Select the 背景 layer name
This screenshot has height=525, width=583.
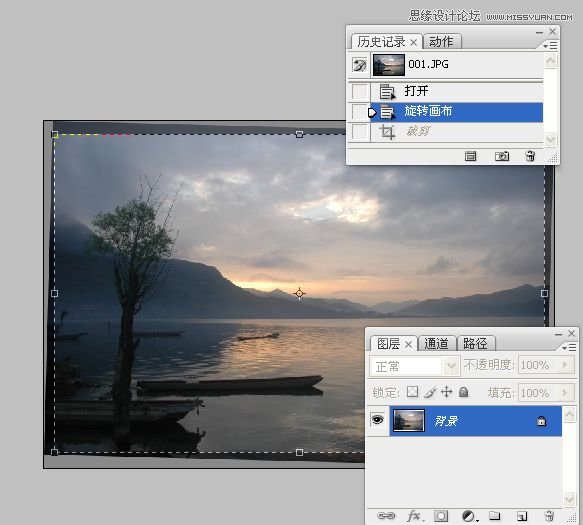[x=446, y=421]
